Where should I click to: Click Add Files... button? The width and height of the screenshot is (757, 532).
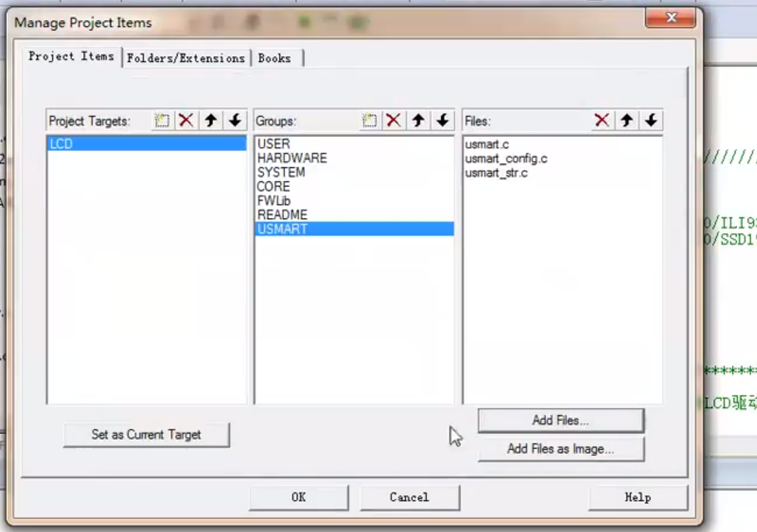[x=561, y=420]
